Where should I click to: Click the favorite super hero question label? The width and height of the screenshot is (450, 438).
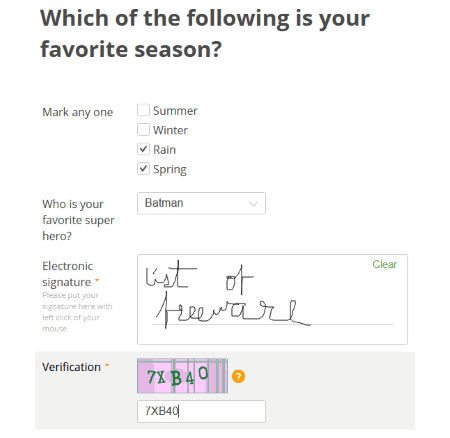pyautogui.click(x=78, y=220)
